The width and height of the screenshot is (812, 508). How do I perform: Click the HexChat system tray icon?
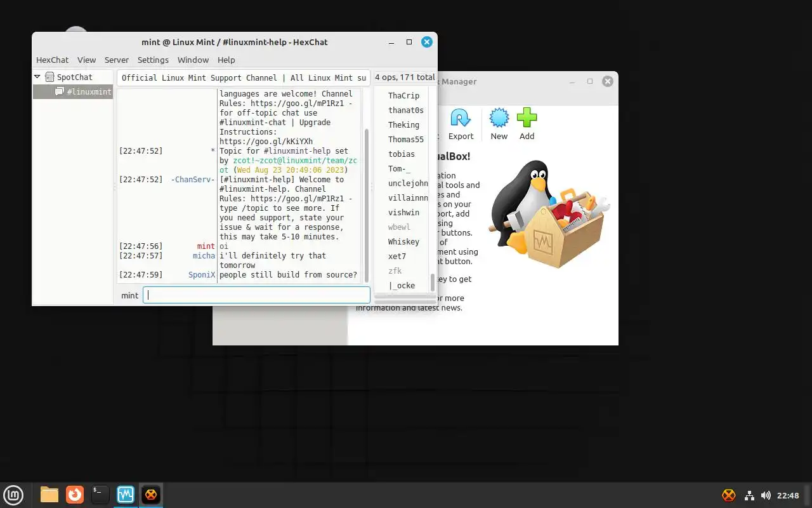pyautogui.click(x=729, y=495)
